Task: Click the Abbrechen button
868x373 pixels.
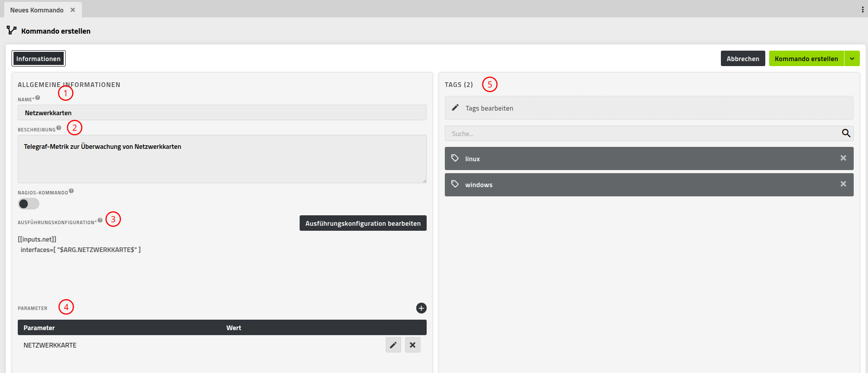Action: pos(743,59)
